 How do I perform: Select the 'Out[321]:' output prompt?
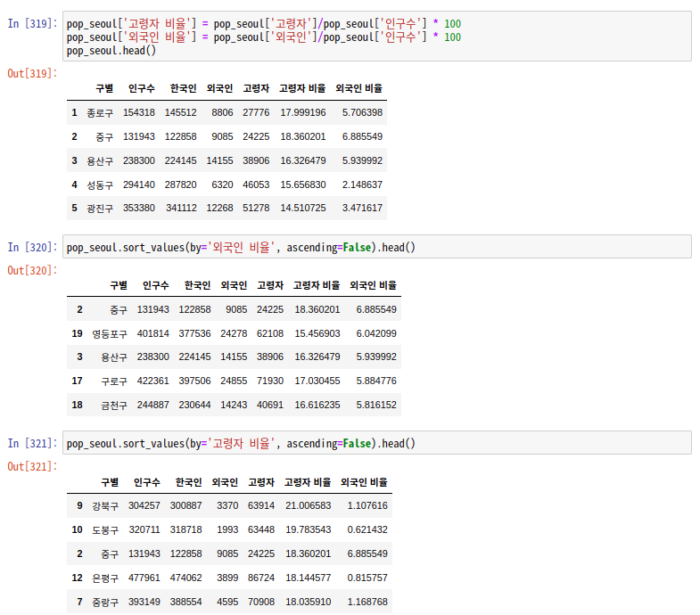pyautogui.click(x=33, y=466)
